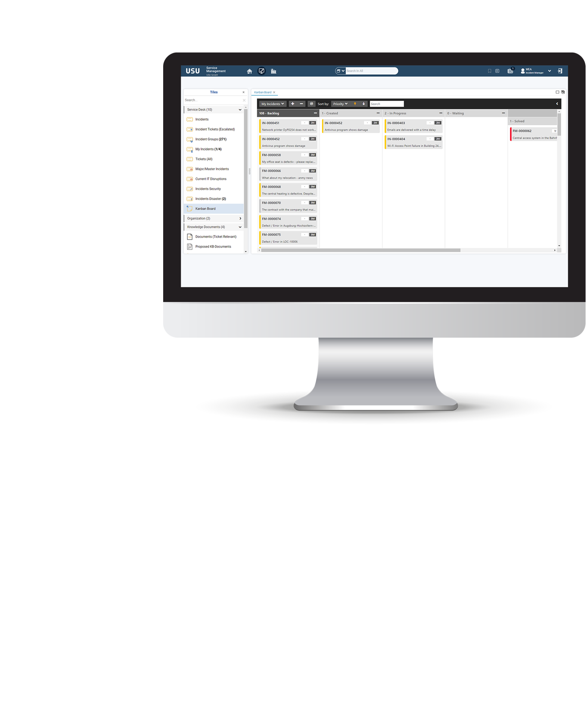This screenshot has height=711, width=588.
Task: Select the My Incidents dropdown filter
Action: [273, 104]
